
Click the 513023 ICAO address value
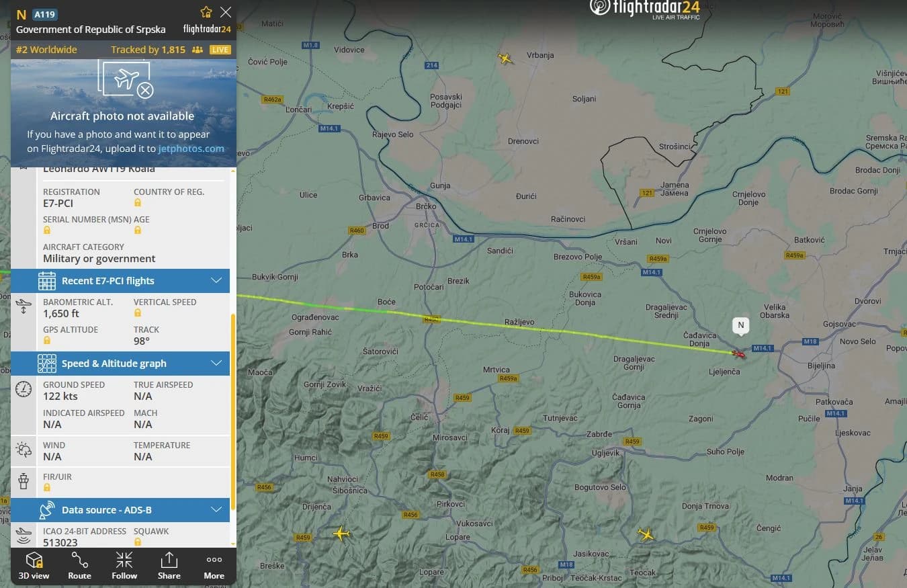[x=60, y=542]
